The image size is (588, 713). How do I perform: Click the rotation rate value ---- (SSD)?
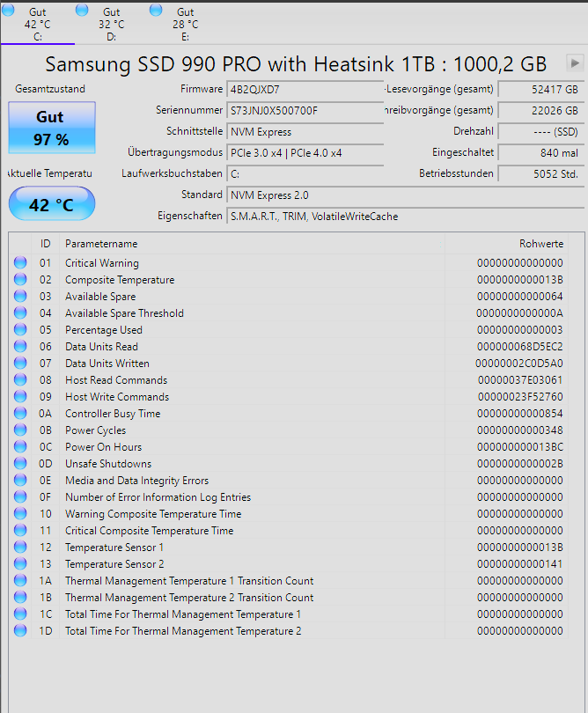[540, 132]
